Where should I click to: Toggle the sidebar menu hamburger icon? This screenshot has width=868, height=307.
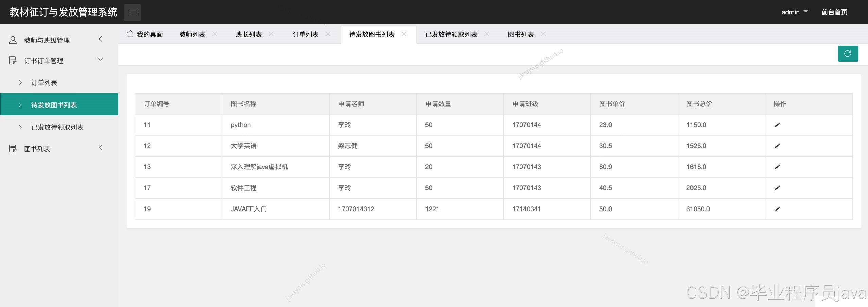click(133, 13)
